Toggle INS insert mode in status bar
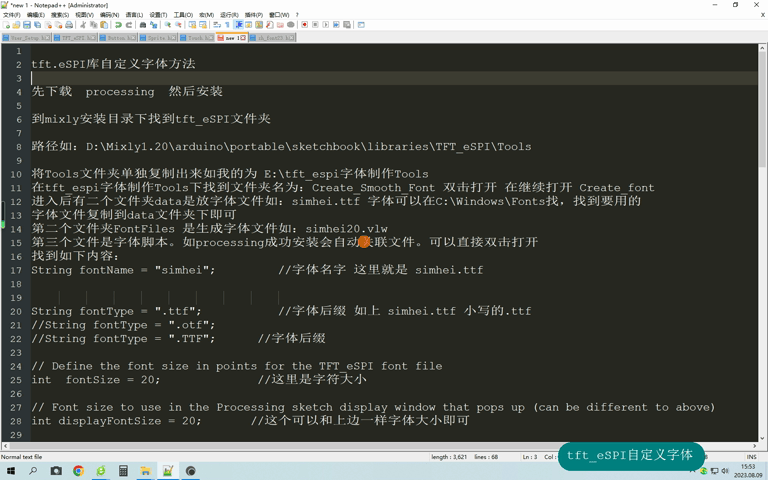The image size is (768, 480). coord(751,457)
